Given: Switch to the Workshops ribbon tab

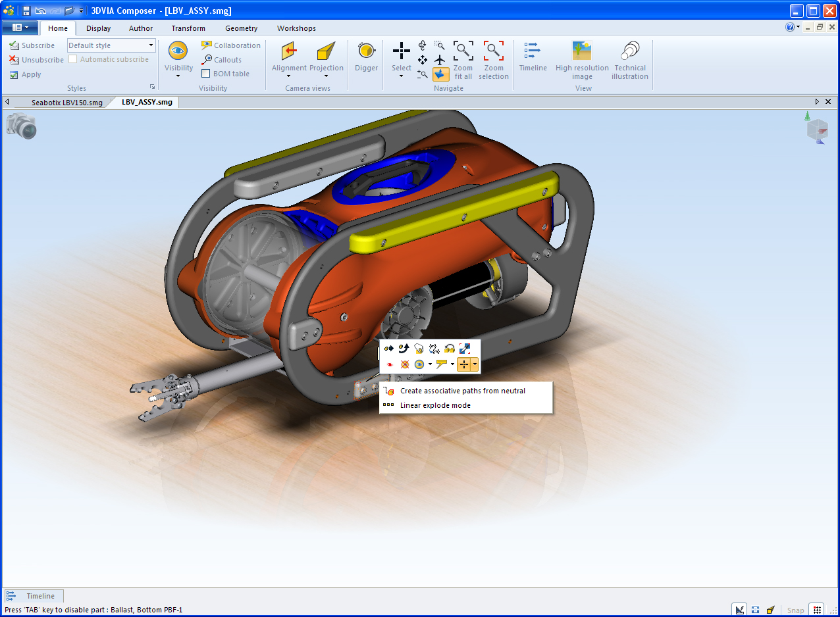Looking at the screenshot, I should pyautogui.click(x=296, y=28).
